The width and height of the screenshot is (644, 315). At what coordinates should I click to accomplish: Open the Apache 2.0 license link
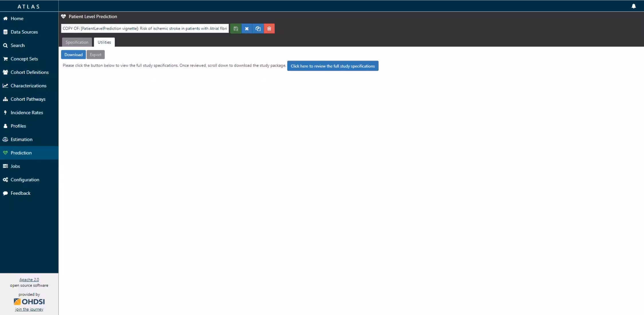(x=29, y=280)
